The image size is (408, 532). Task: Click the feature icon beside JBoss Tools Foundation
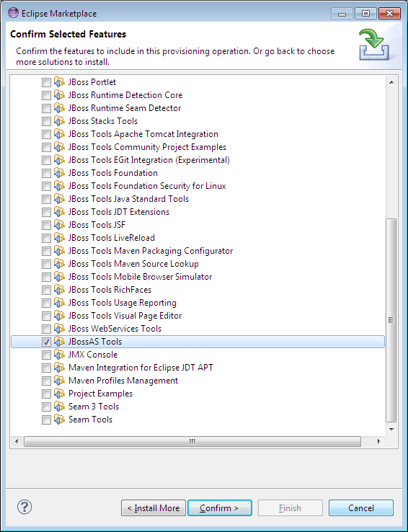coord(59,173)
